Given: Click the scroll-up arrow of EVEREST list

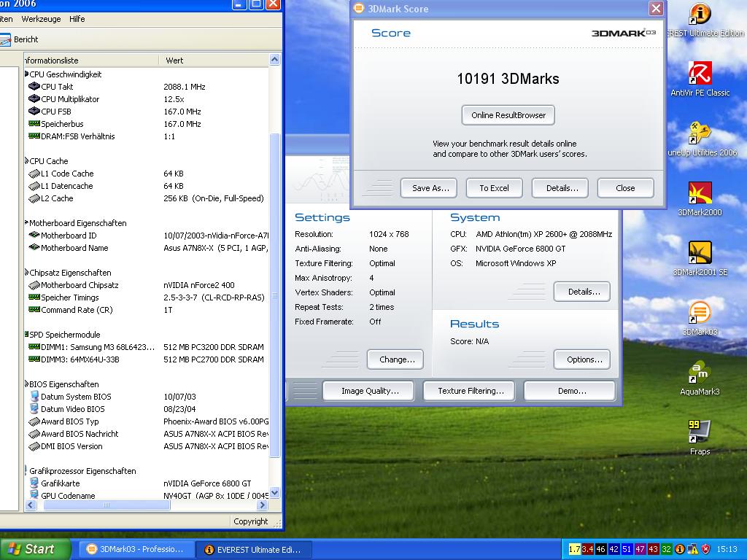Looking at the screenshot, I should click(x=275, y=60).
